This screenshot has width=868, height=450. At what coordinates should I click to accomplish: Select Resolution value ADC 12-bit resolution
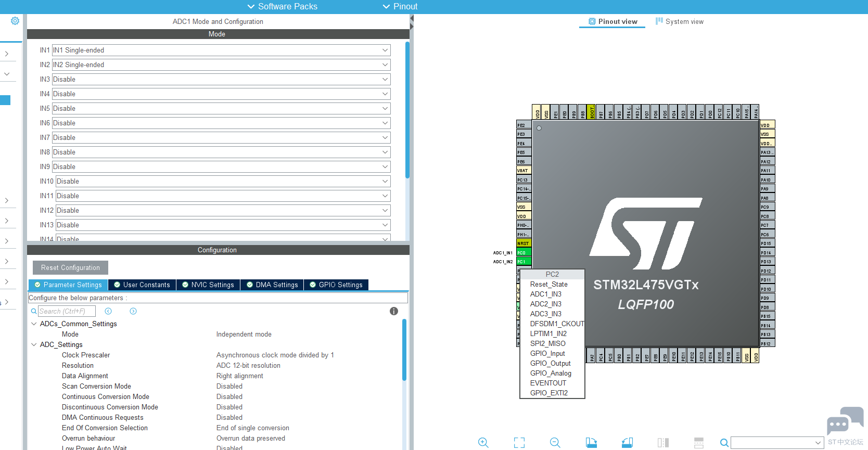[x=248, y=365]
